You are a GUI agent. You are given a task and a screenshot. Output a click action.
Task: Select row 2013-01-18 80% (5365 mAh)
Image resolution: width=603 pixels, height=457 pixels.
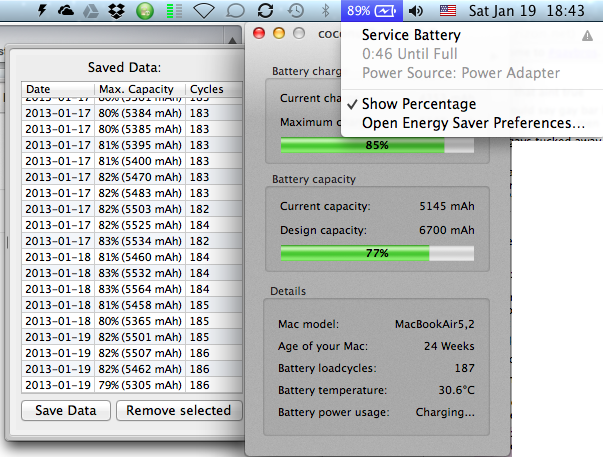tap(132, 321)
